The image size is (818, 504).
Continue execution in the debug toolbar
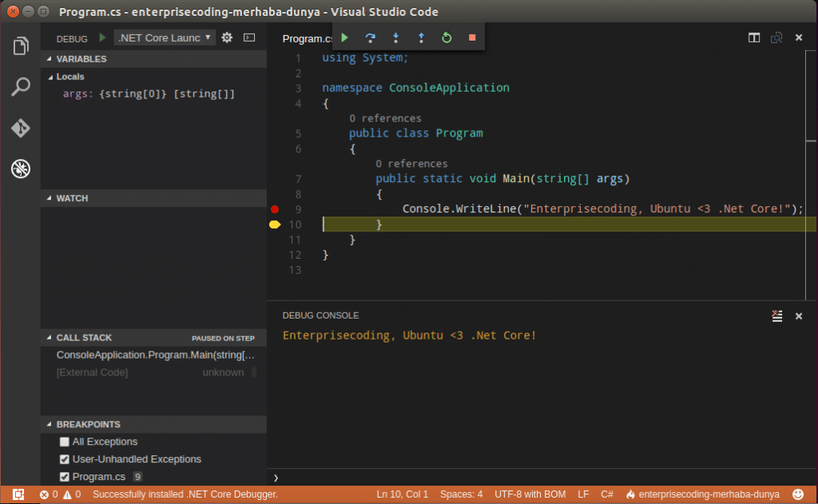[345, 38]
